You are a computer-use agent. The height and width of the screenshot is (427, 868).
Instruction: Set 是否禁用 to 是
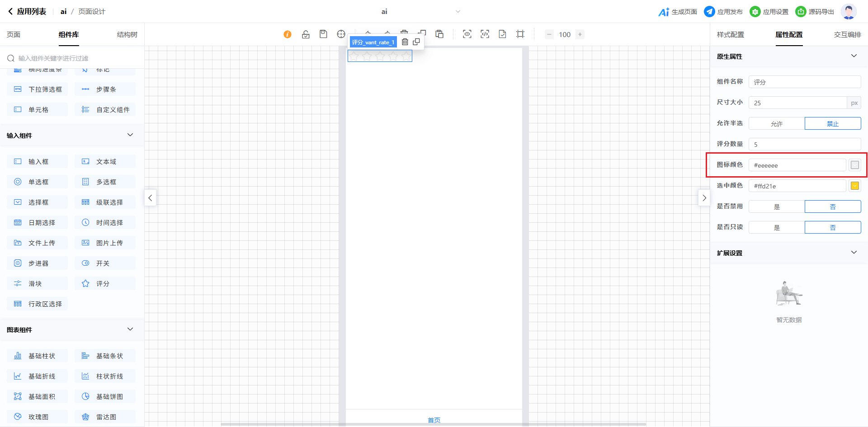coord(777,207)
